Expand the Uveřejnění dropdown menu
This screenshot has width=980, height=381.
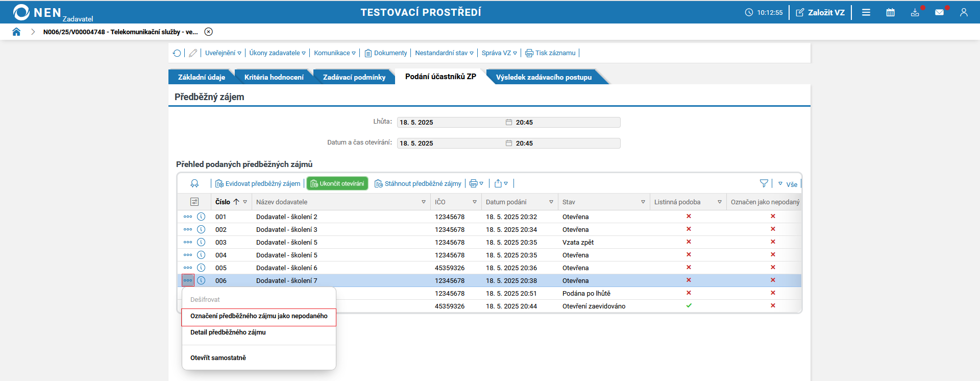pos(223,53)
